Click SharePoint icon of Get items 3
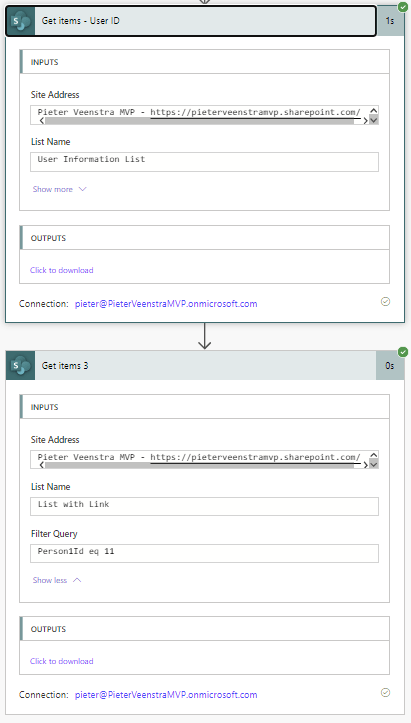 coord(21,366)
